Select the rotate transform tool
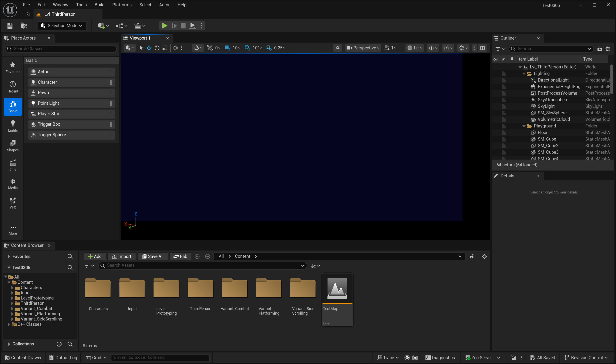Viewport: 616px width, 364px height. 157,48
